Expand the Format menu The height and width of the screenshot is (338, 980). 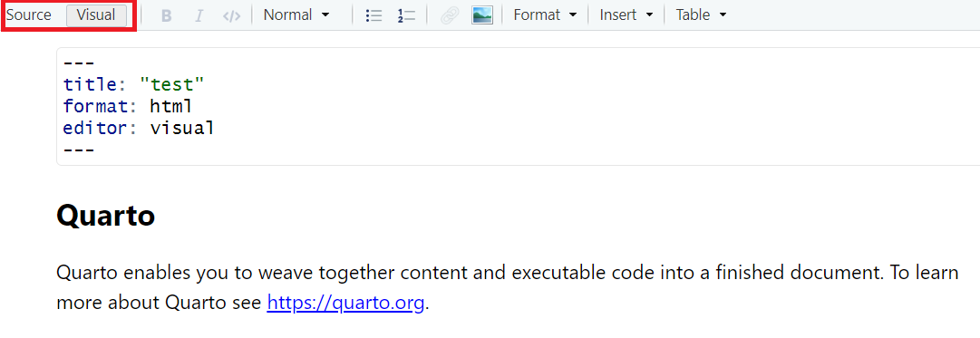click(545, 15)
